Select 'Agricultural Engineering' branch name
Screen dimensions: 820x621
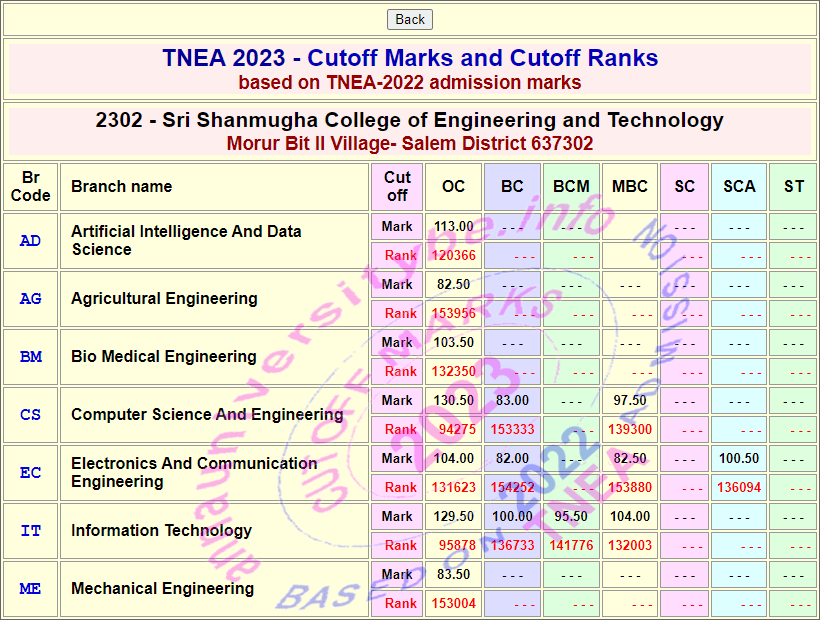click(164, 299)
